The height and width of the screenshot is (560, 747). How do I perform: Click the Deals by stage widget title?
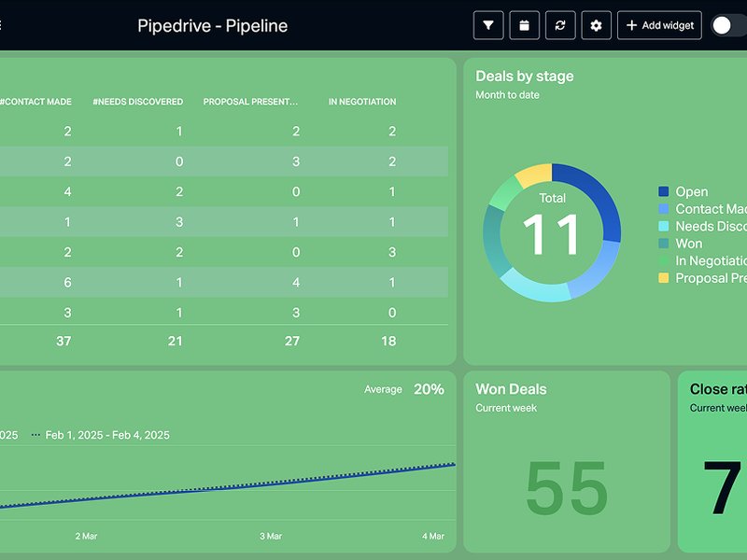tap(525, 77)
